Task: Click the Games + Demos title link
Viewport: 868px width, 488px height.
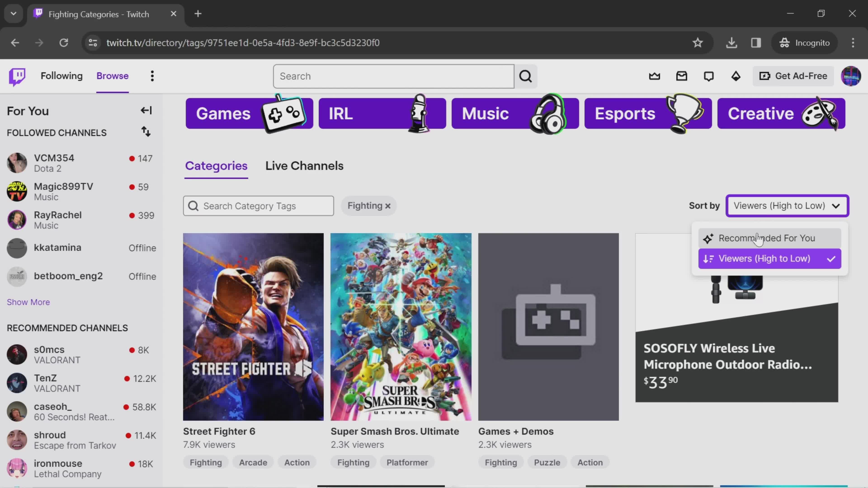Action: (516, 432)
